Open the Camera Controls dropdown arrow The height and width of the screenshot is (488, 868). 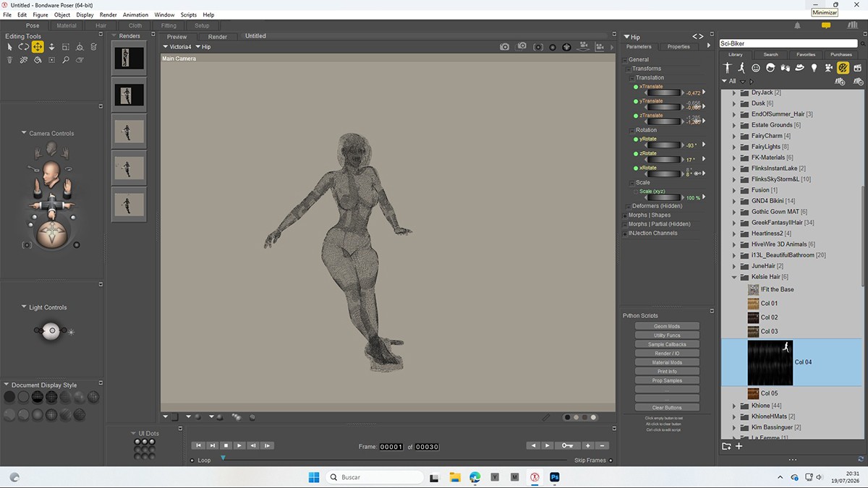pos(24,133)
